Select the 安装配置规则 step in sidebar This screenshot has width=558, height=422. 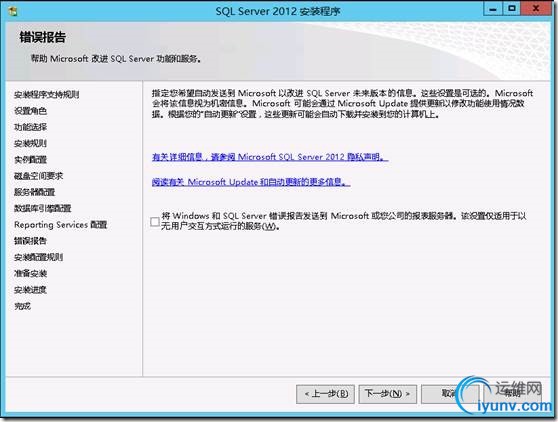(38, 257)
